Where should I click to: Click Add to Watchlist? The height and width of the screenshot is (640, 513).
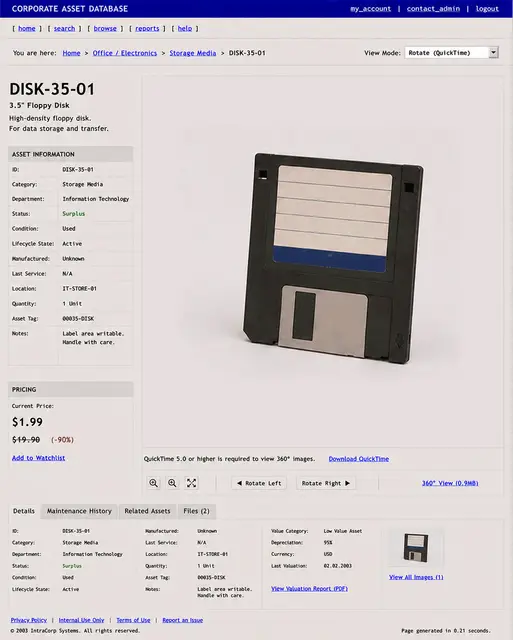click(38, 458)
